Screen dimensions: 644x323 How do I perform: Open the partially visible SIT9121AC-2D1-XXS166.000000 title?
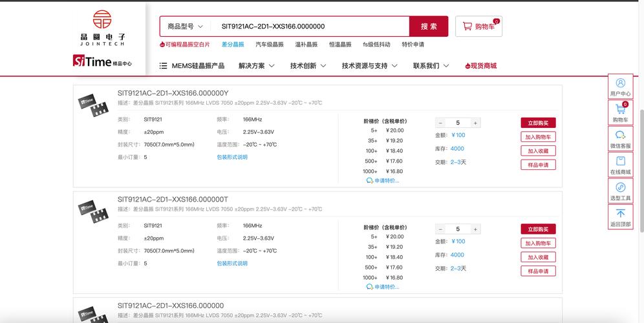[x=171, y=306]
